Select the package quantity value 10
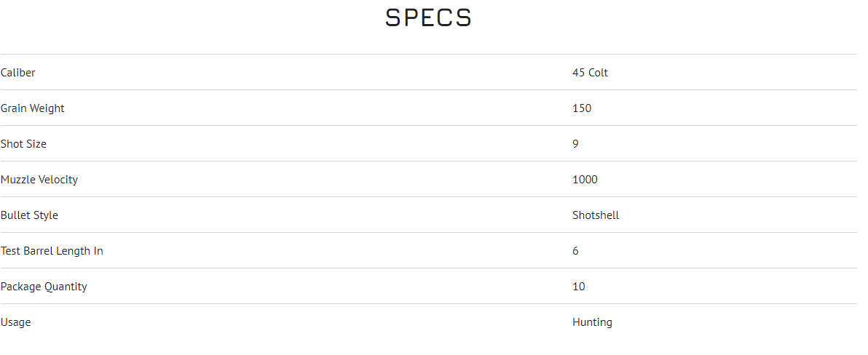868x355 pixels. pyautogui.click(x=578, y=287)
